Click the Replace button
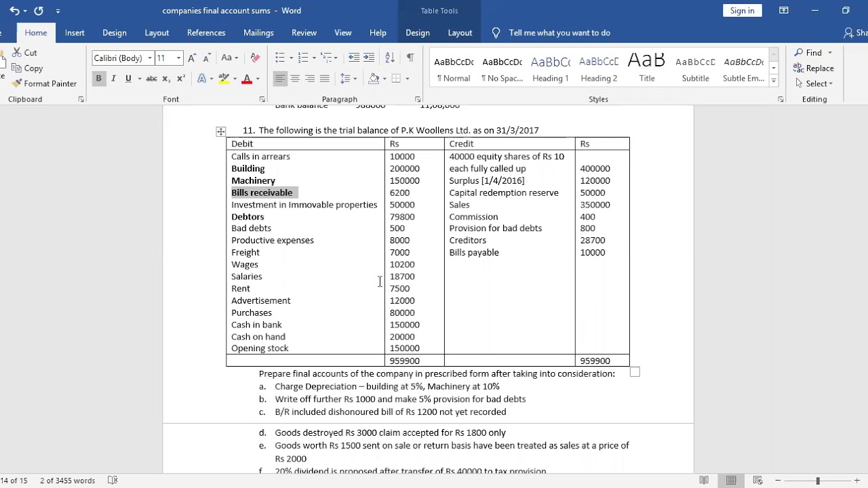Viewport: 868px width, 488px height. tap(814, 68)
